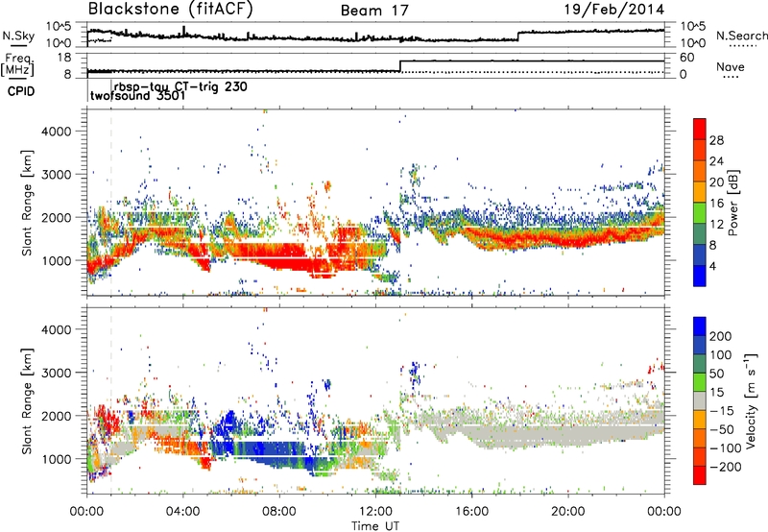Click the 'N.Search' legend label

741,36
